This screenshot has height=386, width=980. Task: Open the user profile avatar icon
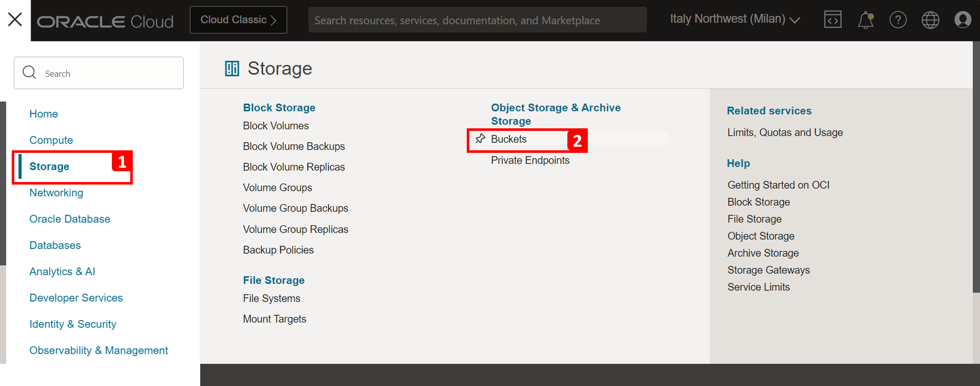(x=963, y=20)
